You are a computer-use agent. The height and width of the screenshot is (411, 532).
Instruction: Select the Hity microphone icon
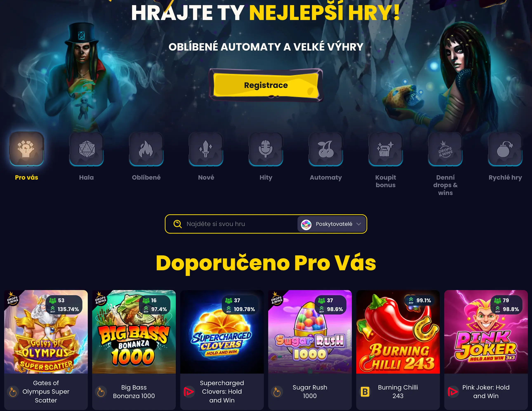pyautogui.click(x=266, y=149)
